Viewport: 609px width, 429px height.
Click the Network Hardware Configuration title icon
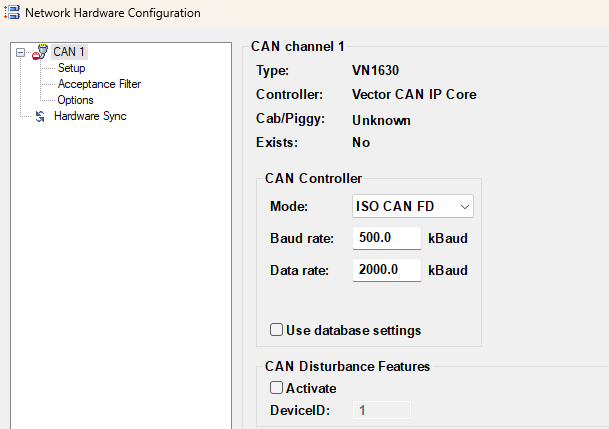pyautogui.click(x=12, y=12)
